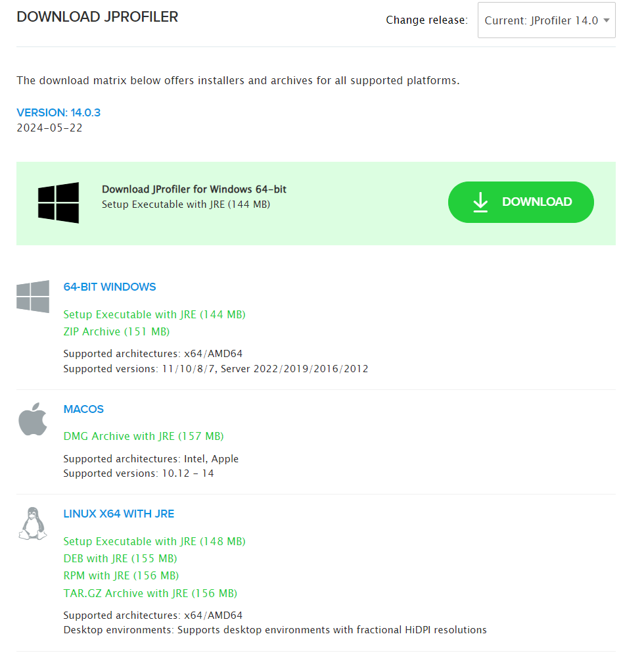
Task: Select the MACOS heading link
Action: 83,409
